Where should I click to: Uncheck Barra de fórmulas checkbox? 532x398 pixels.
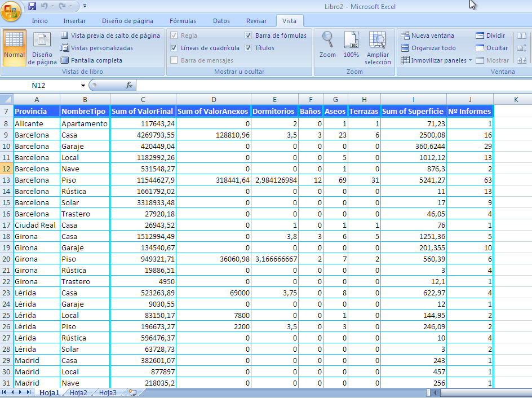[x=249, y=36]
